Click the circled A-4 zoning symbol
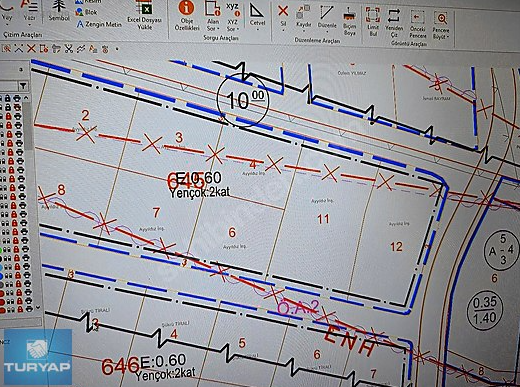This screenshot has width=520, height=387. 502,251
